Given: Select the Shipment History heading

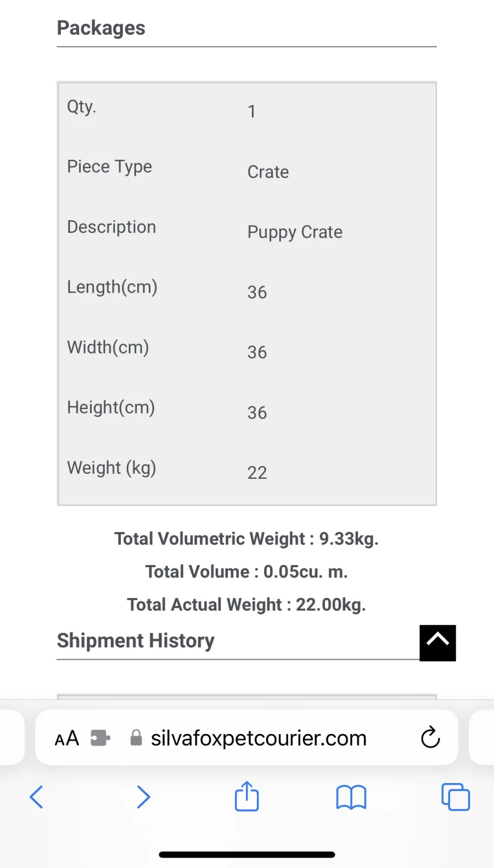Looking at the screenshot, I should [x=136, y=641].
